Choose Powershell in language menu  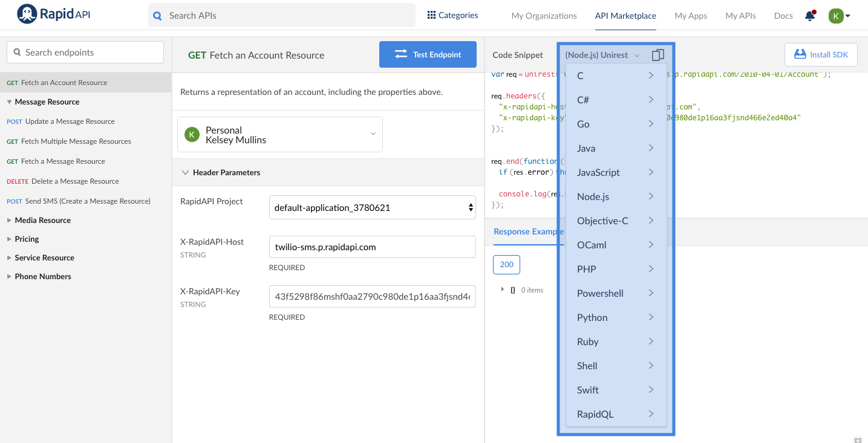tap(616, 293)
